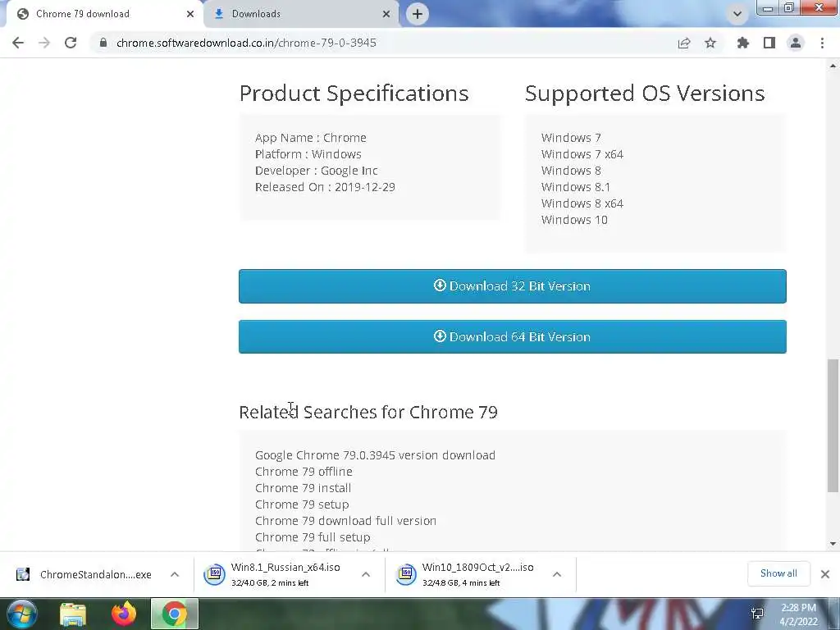Click 'Chrome 79 install' related search
This screenshot has width=840, height=630.
coord(304,488)
